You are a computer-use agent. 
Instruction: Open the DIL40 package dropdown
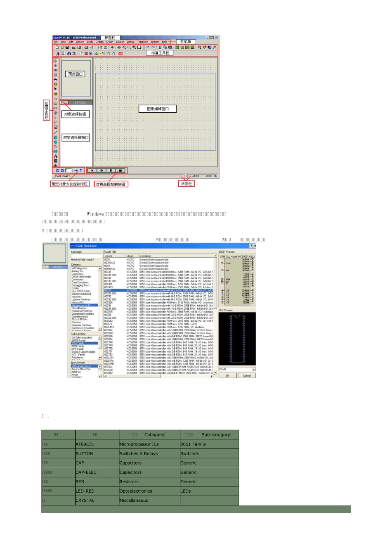(x=253, y=369)
